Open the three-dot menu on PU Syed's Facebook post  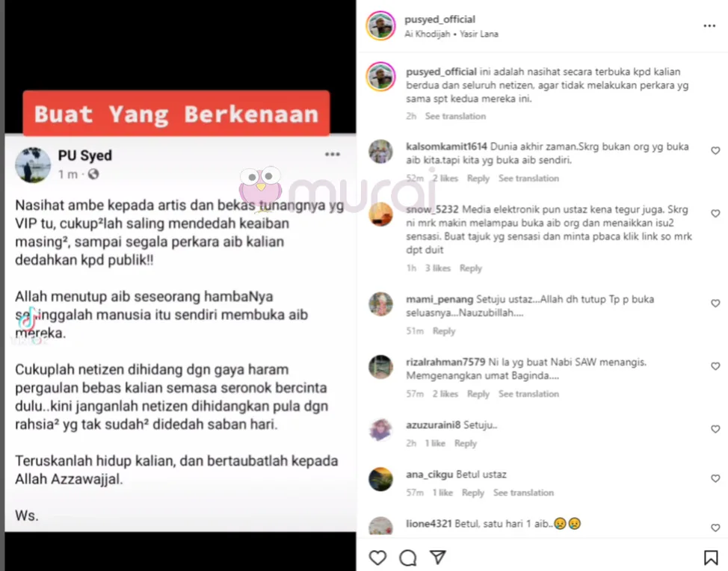[333, 154]
